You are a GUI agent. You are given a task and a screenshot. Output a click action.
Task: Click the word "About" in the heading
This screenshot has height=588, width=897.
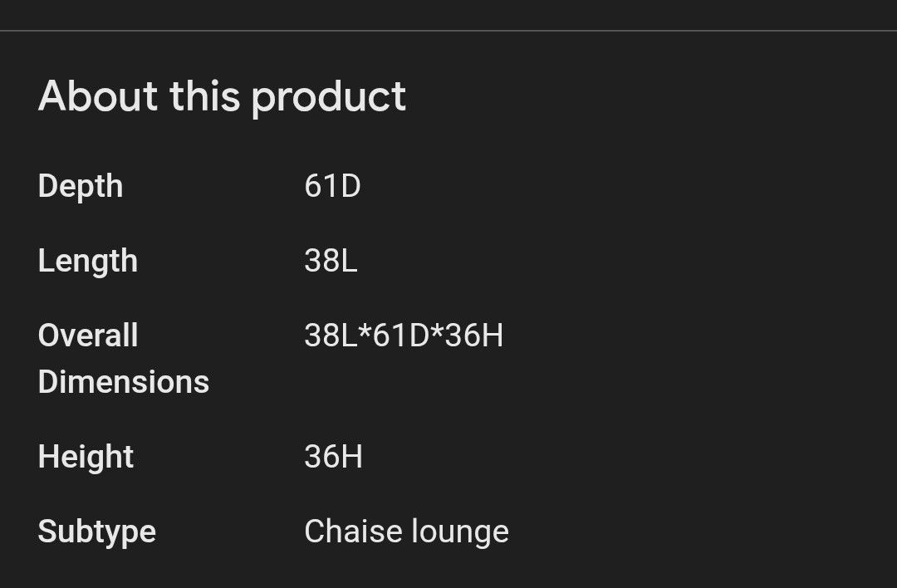click(98, 96)
